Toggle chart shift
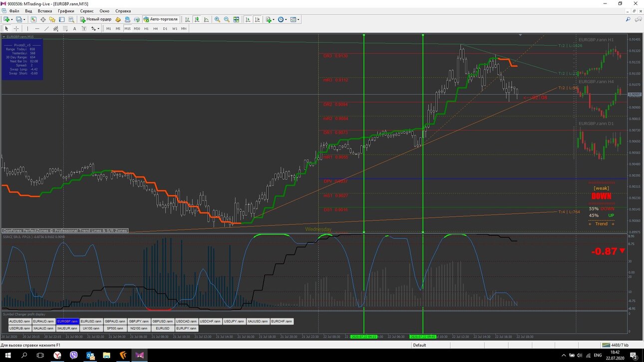The height and width of the screenshot is (362, 644). (x=258, y=19)
